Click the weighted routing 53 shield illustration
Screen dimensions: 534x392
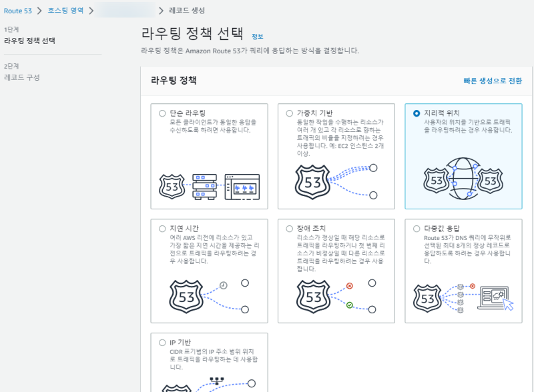pos(312,182)
